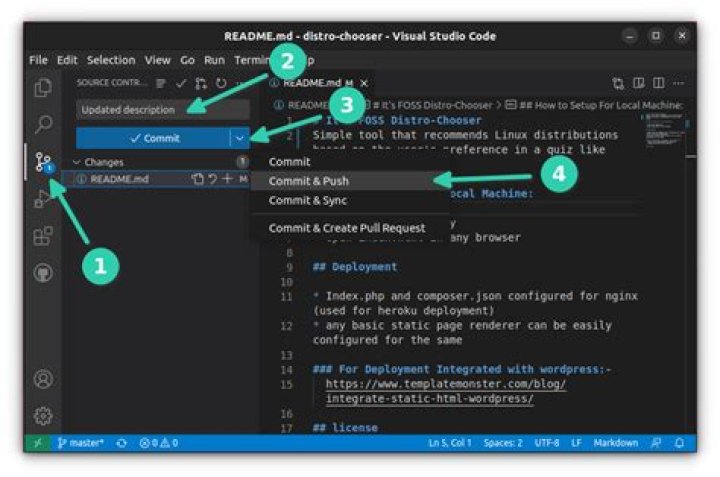Click the commit message input field
Screen dimensions: 720x477
163,110
